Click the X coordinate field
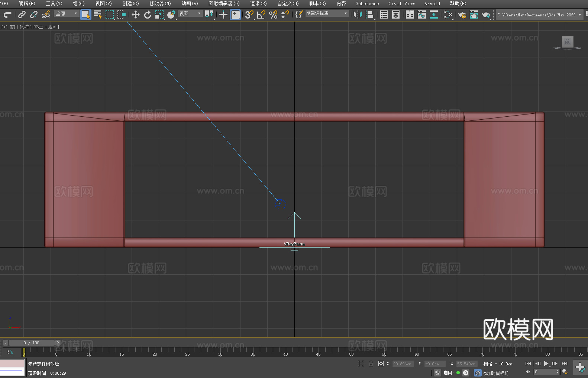The image size is (588, 378). tap(403, 364)
